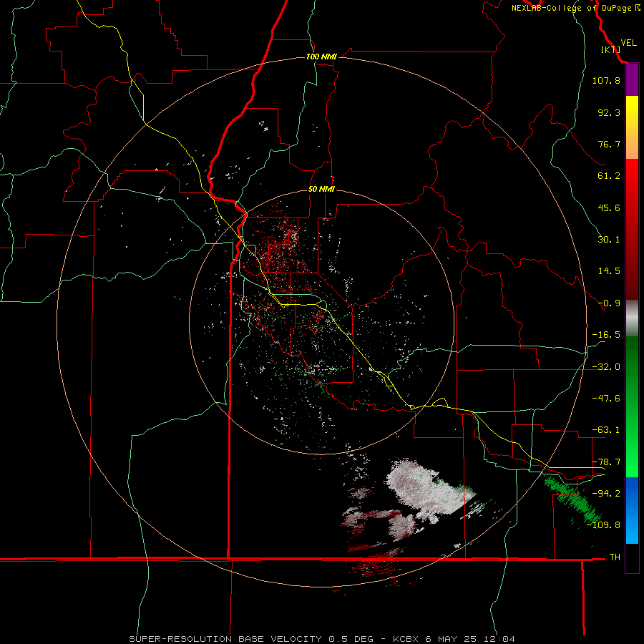Click the yellow-orange segment of the color bar
The width and height of the screenshot is (644, 644).
632,127
